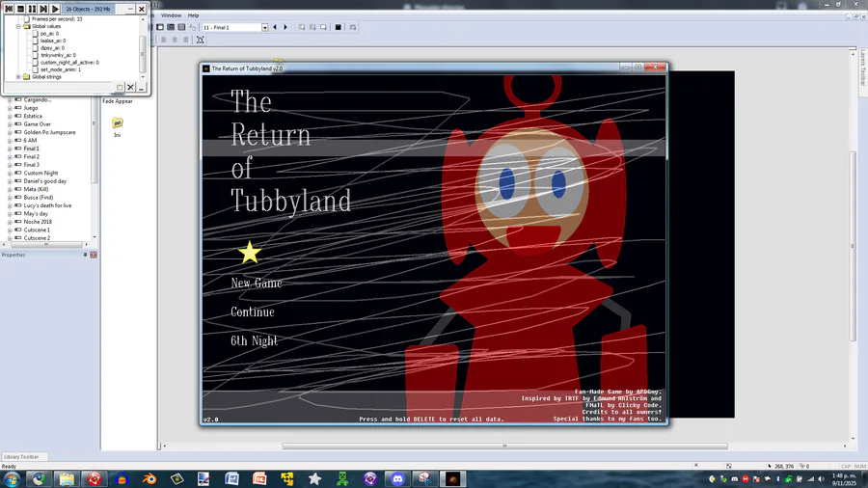Click the debugger collapse underscore button
The height and width of the screenshot is (488, 868).
tap(141, 87)
